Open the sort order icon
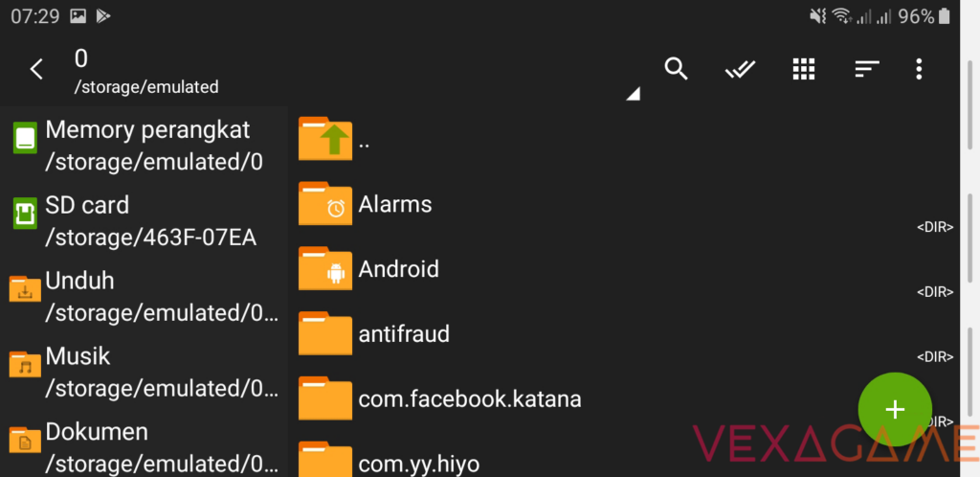 [867, 69]
